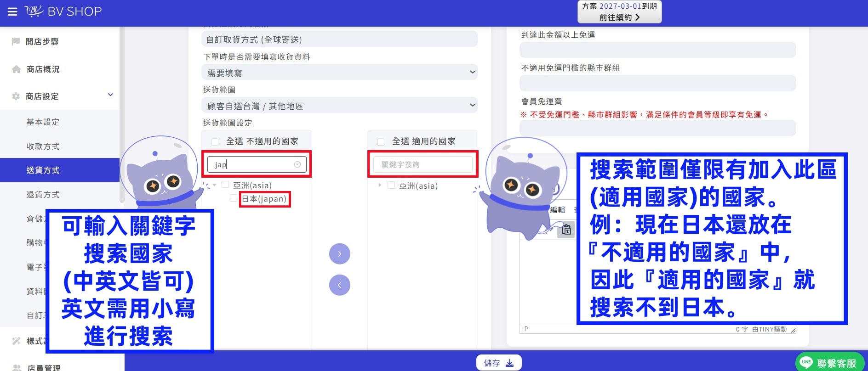
Task: Select 送貨方式 in the sidebar
Action: pyautogui.click(x=60, y=170)
